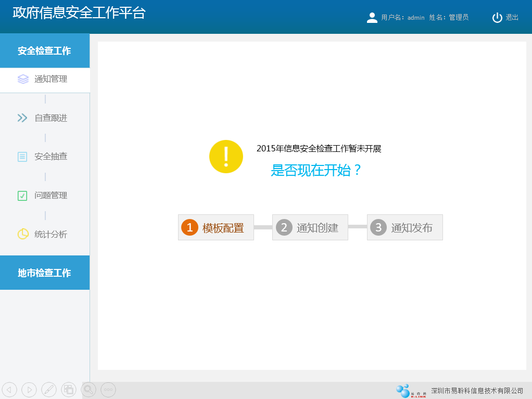
Task: Click the yellow exclamation warning icon
Action: coord(226,157)
